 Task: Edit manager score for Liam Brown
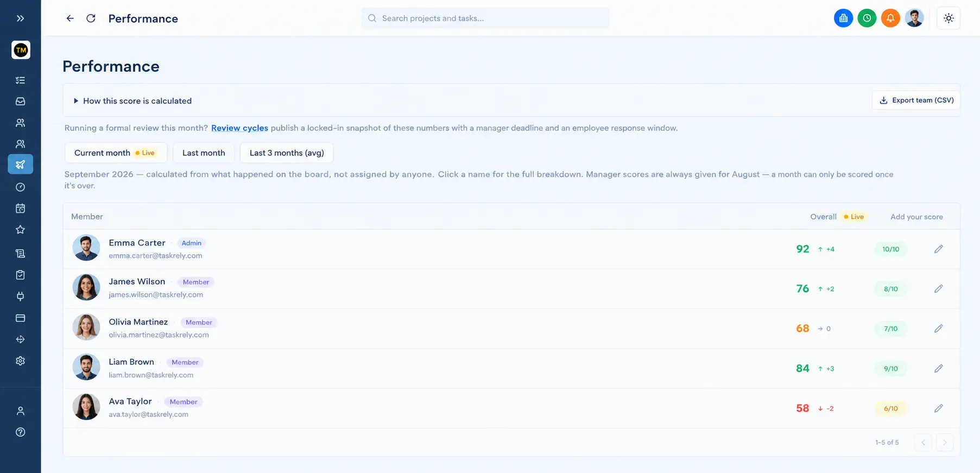938,368
